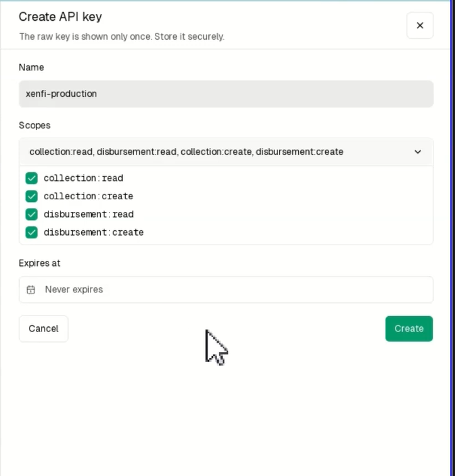Collapse the Scopes dropdown chevron

click(418, 152)
